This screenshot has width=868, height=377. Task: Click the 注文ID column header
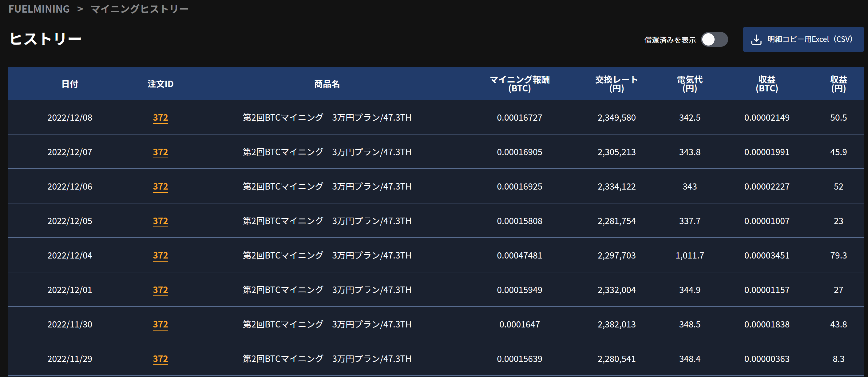coord(161,84)
